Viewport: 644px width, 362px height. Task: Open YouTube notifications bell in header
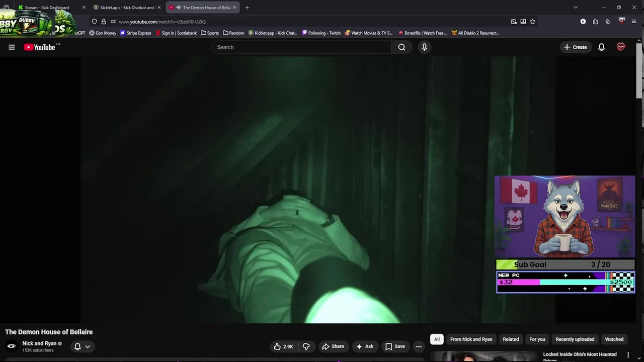pyautogui.click(x=601, y=47)
